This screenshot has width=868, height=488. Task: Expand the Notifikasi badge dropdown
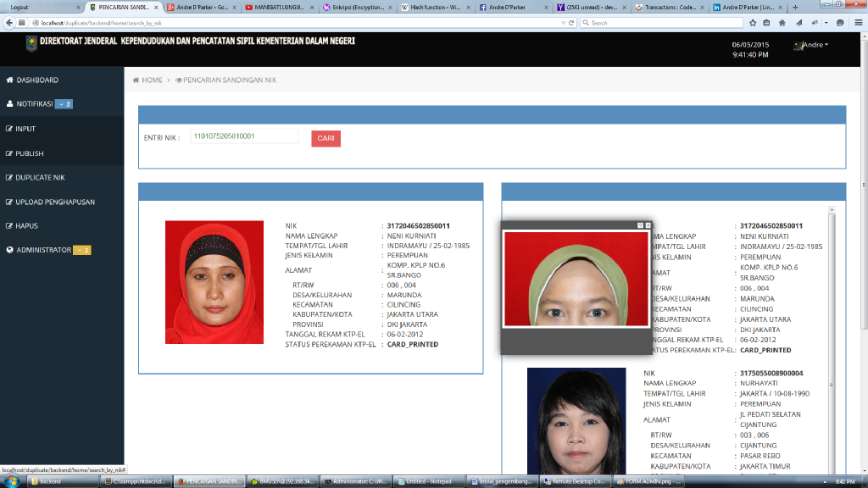pos(64,104)
